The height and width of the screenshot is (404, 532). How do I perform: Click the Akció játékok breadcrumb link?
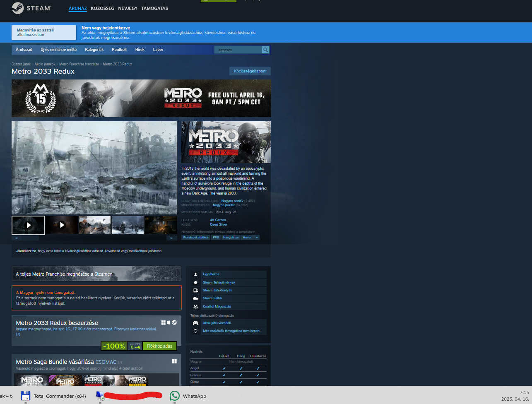(x=45, y=64)
